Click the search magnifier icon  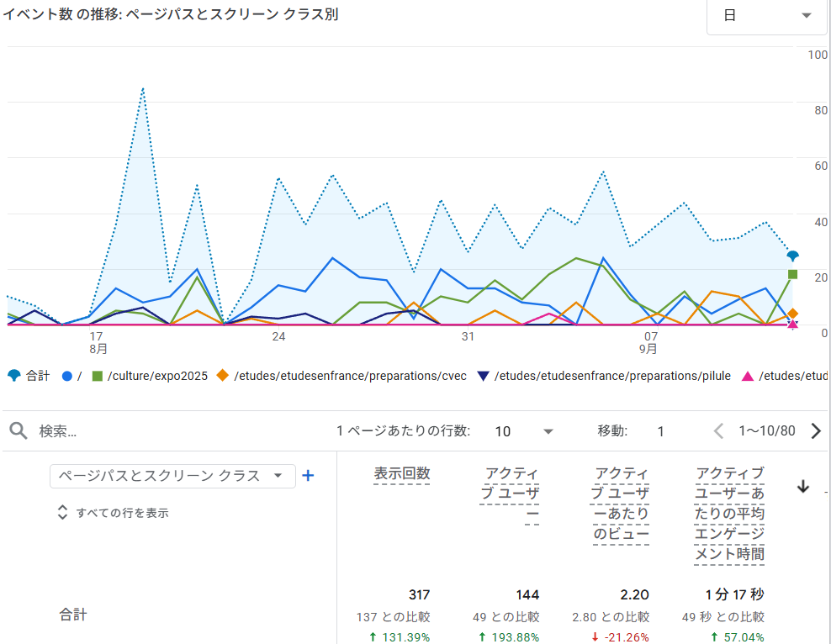19,431
